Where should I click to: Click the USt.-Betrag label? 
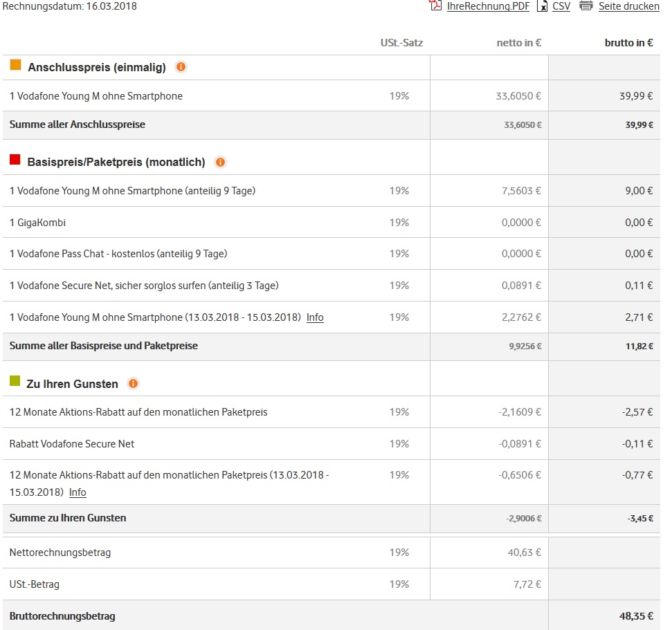pyautogui.click(x=35, y=584)
